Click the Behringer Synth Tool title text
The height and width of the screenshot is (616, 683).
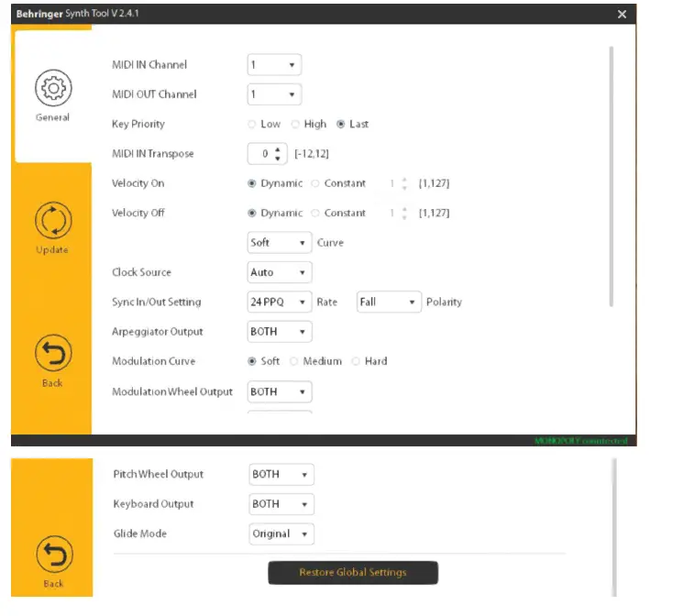click(x=78, y=14)
